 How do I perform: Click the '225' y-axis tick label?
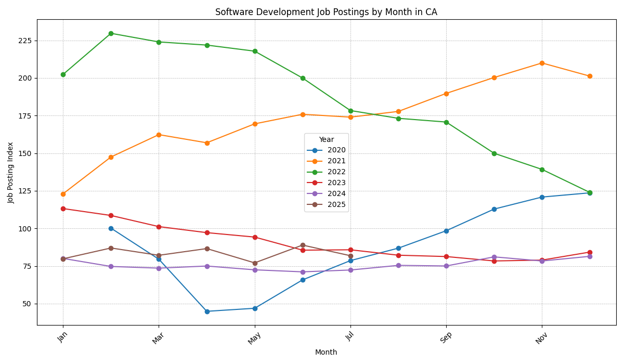click(24, 41)
